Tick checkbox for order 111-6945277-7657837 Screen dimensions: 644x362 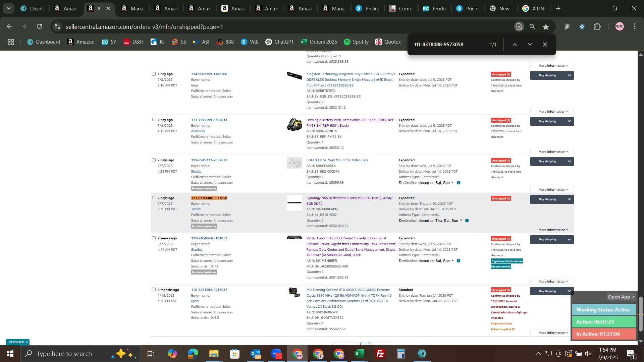pos(154,160)
